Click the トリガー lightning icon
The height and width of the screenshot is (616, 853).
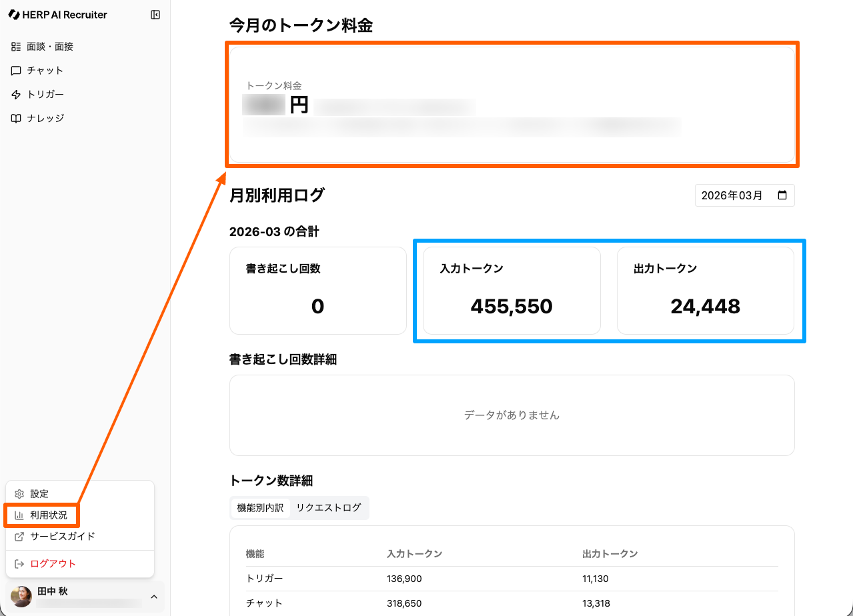coord(16,95)
